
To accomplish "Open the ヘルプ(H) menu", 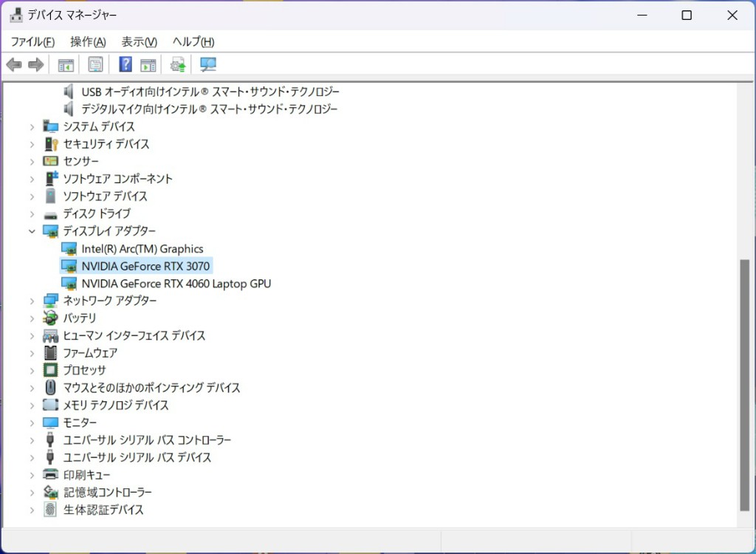I will 193,42.
